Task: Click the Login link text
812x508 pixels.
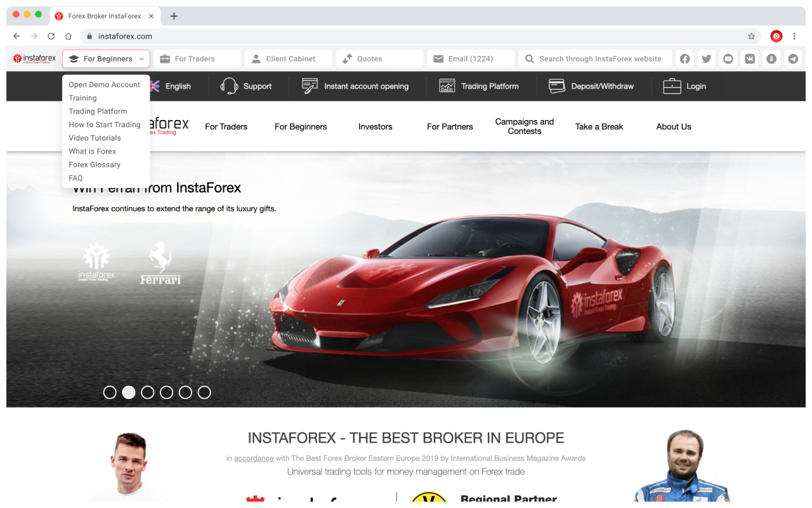Action: [x=696, y=86]
